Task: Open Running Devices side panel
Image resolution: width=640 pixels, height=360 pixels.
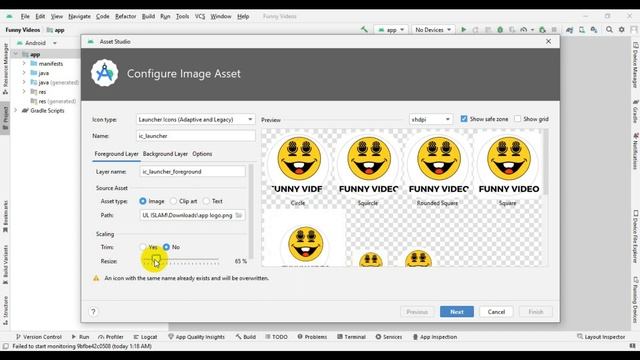Action: click(x=635, y=300)
